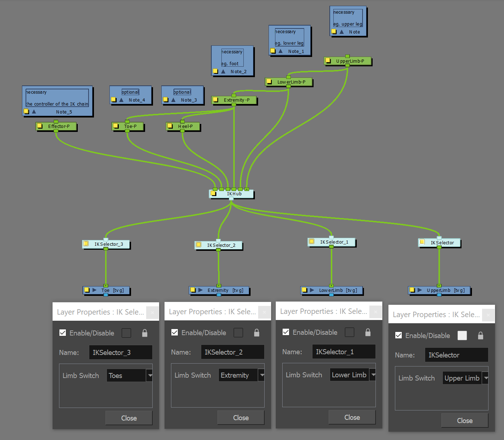Viewport: 504px width, 440px height.
Task: Click the play arrow icon on the UpperLimb layer node
Action: [x=419, y=290]
